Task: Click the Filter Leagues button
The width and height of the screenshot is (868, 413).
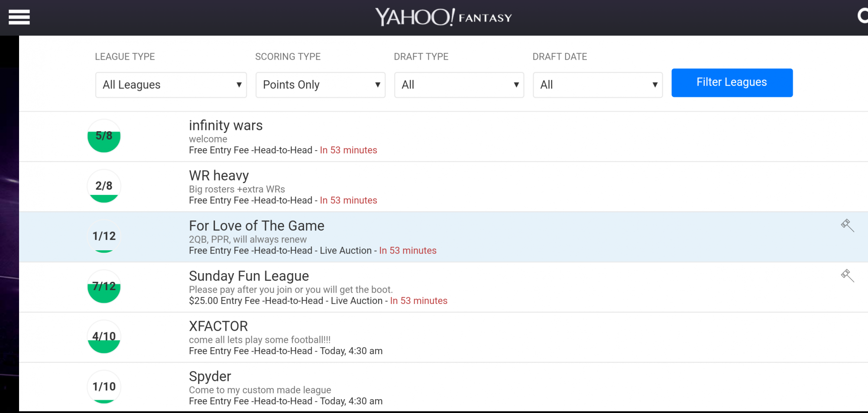Action: click(732, 83)
